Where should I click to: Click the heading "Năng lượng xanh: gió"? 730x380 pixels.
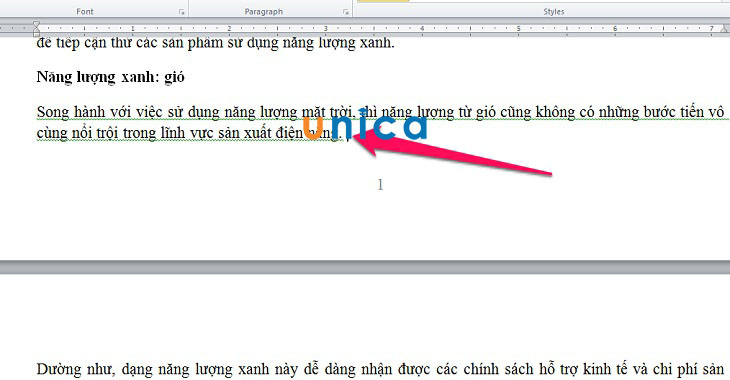coord(110,77)
